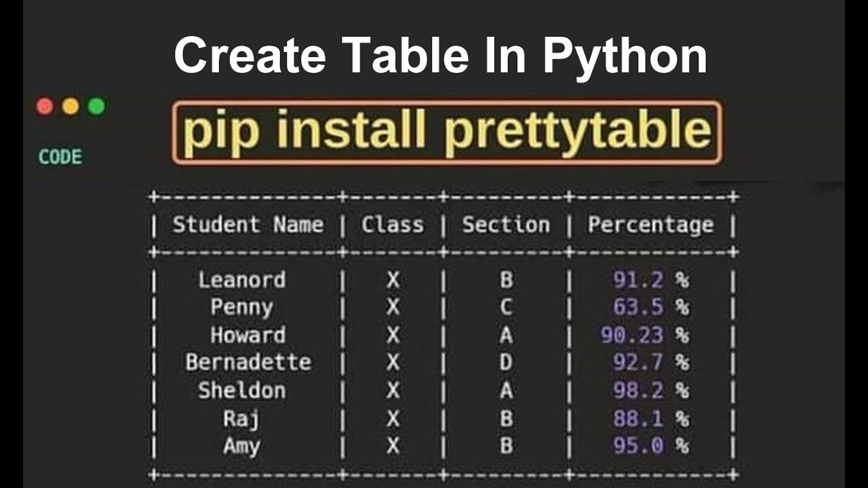Select the Sheldon name cell
The width and height of the screenshot is (868, 488).
tap(241, 390)
